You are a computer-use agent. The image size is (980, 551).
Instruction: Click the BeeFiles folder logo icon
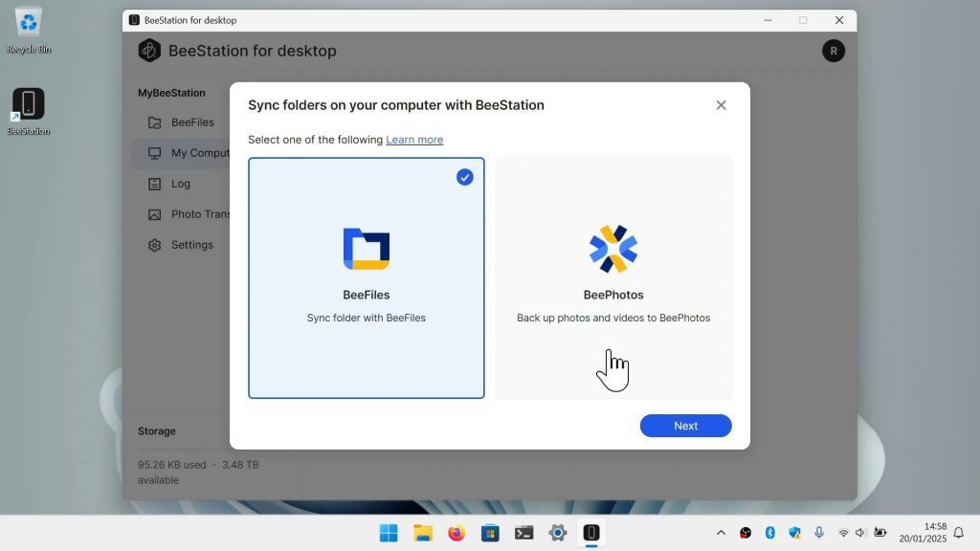point(367,249)
